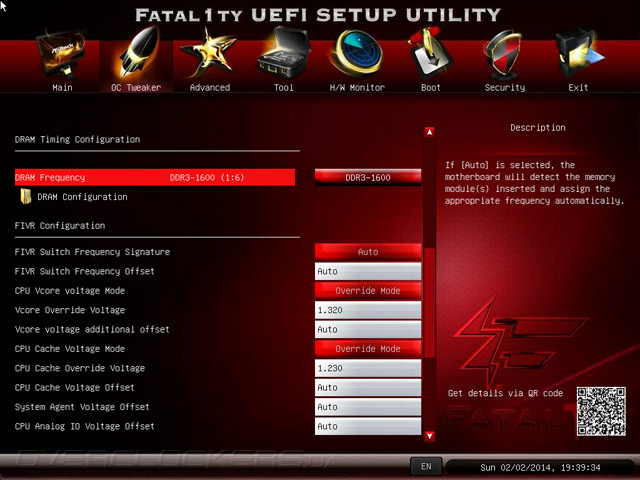Viewport: 640px width, 480px height.
Task: Open CPU Cache Voltage Mode dropdown
Action: tap(368, 349)
